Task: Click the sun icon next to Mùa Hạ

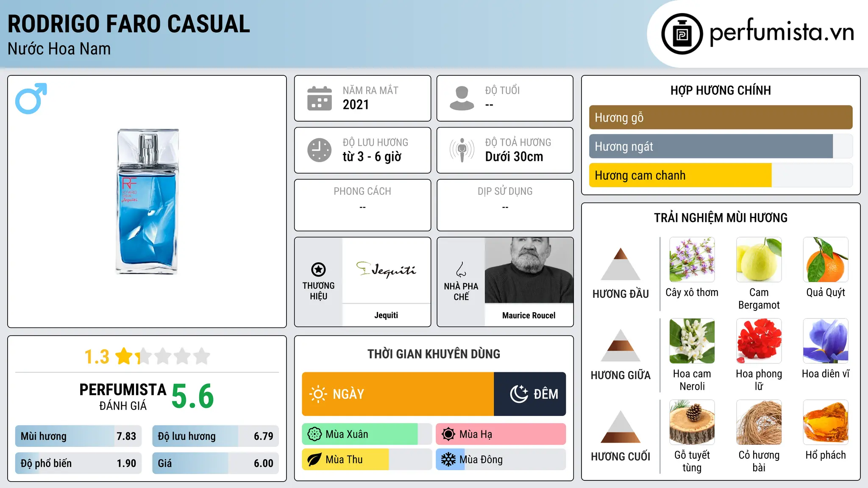Action: [x=448, y=434]
